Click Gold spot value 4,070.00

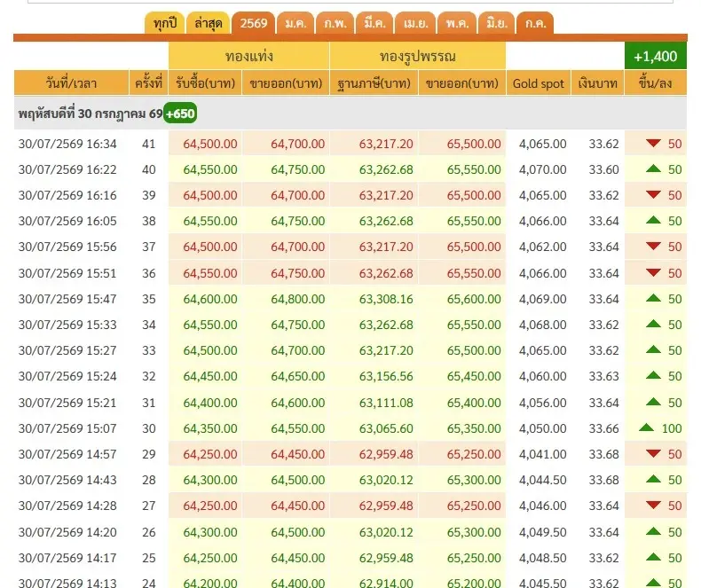coord(543,169)
